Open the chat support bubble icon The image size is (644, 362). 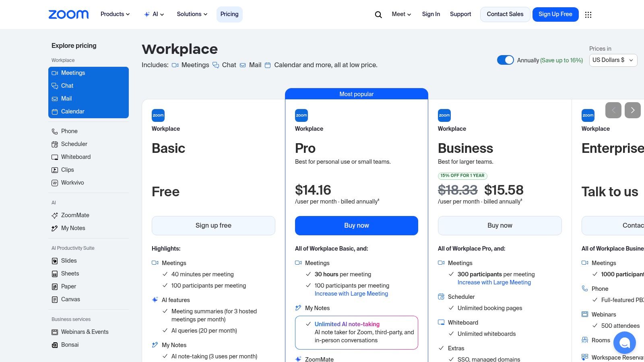tap(625, 343)
